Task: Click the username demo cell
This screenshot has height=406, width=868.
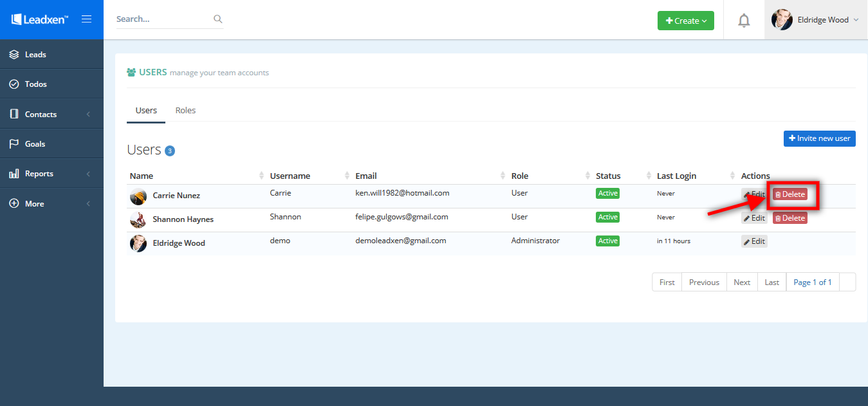Action: (280, 241)
